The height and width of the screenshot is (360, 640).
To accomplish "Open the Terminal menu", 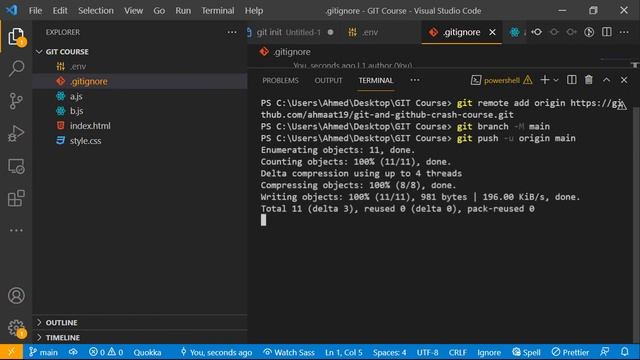I will click(x=218, y=11).
